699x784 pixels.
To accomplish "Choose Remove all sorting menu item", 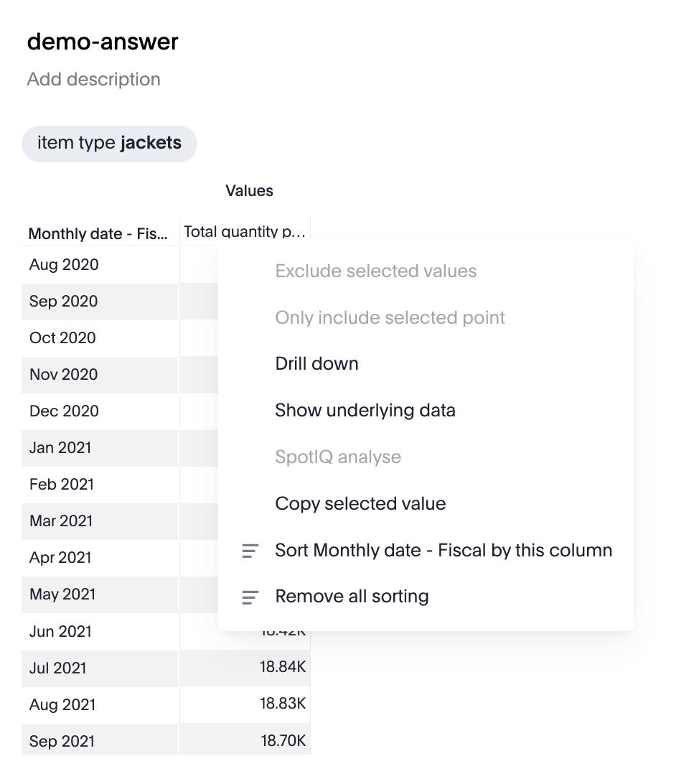I will click(352, 597).
